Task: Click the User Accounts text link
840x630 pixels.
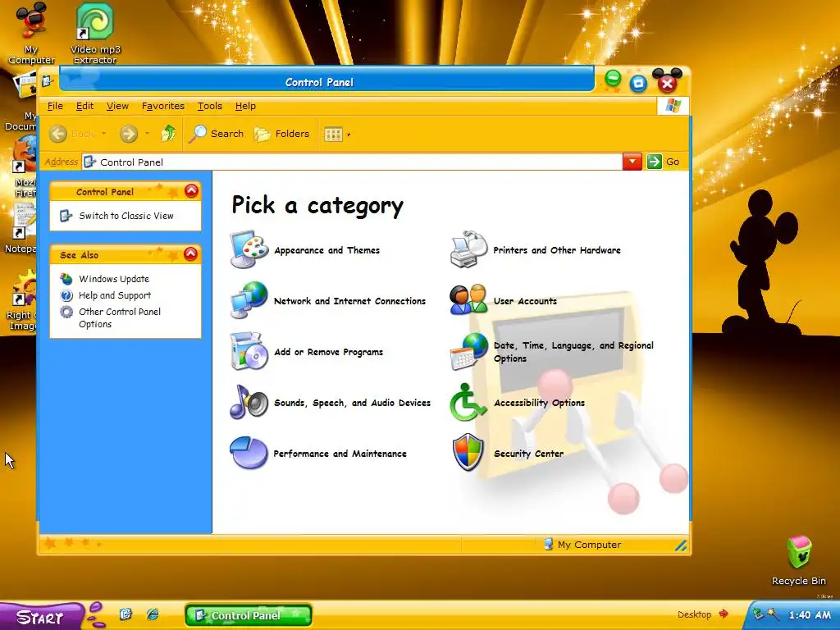Action: tap(525, 301)
